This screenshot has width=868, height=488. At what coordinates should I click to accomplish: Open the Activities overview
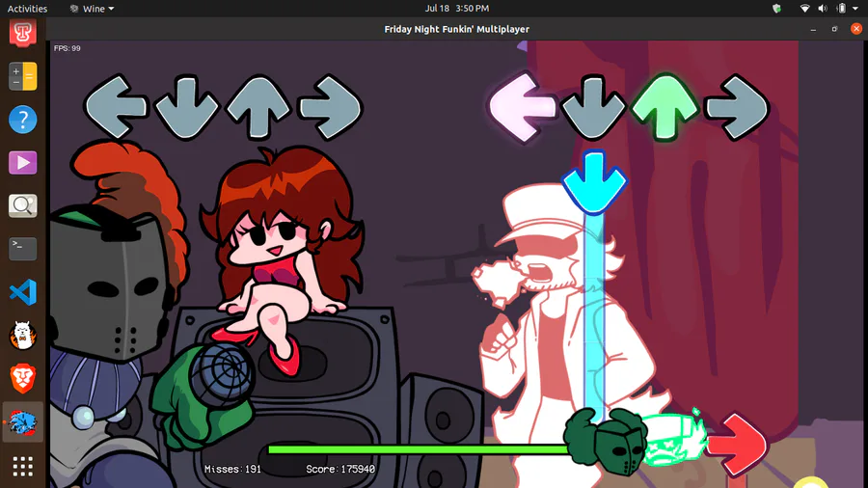[x=27, y=9]
